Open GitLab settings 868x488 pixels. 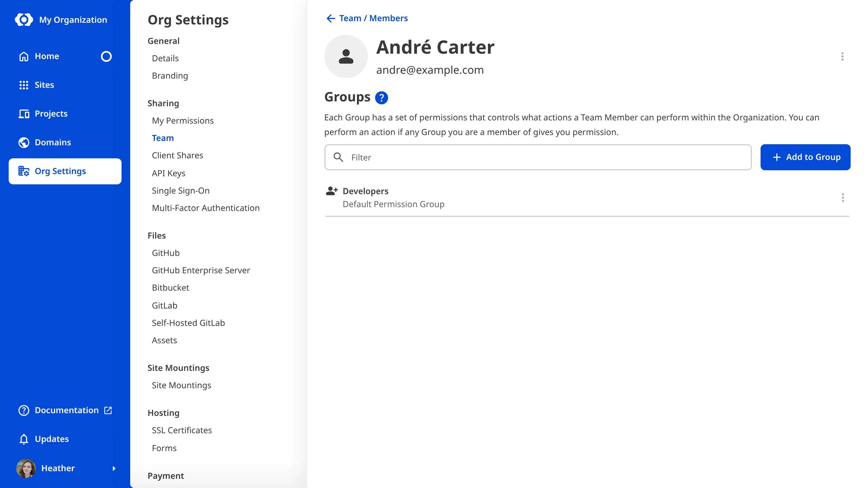coord(164,306)
